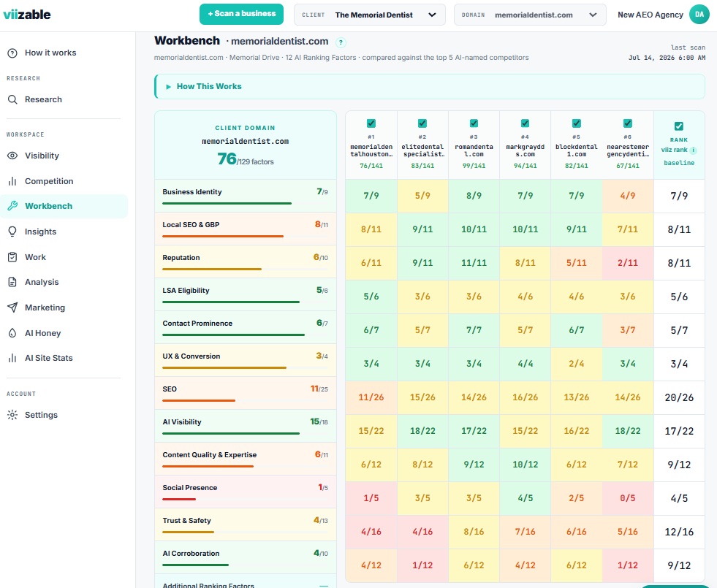The height and width of the screenshot is (588, 717).
Task: Click the AI Corroboration 9/12 baseline cell
Action: click(x=679, y=565)
